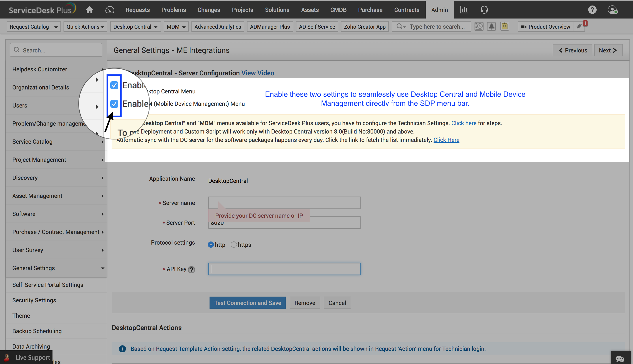Go to the Home icon
Viewport: 633px width, 364px height.
click(x=89, y=10)
